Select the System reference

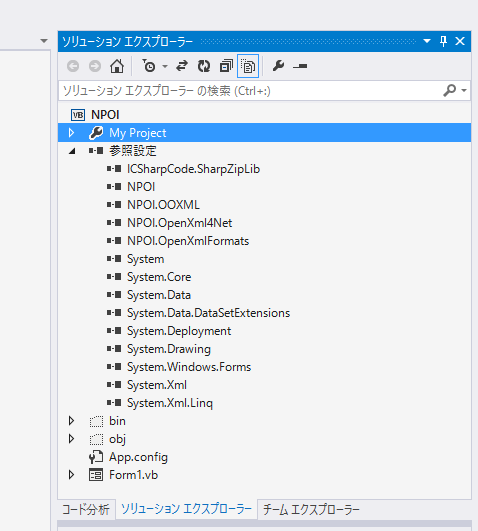[x=146, y=259]
